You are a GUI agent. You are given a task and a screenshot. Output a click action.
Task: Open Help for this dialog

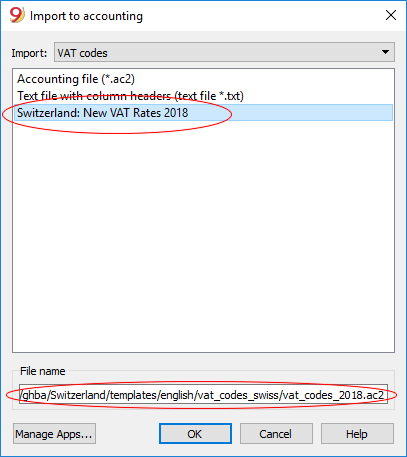(x=357, y=434)
